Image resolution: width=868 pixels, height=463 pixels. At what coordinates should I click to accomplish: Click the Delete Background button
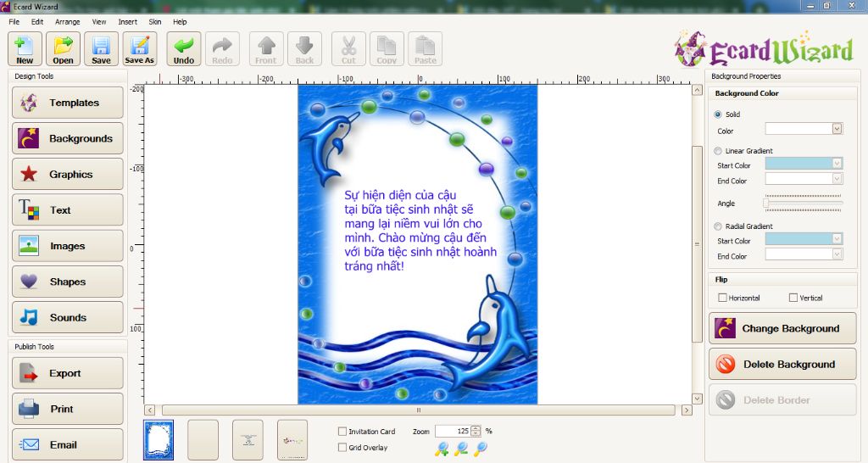point(782,364)
